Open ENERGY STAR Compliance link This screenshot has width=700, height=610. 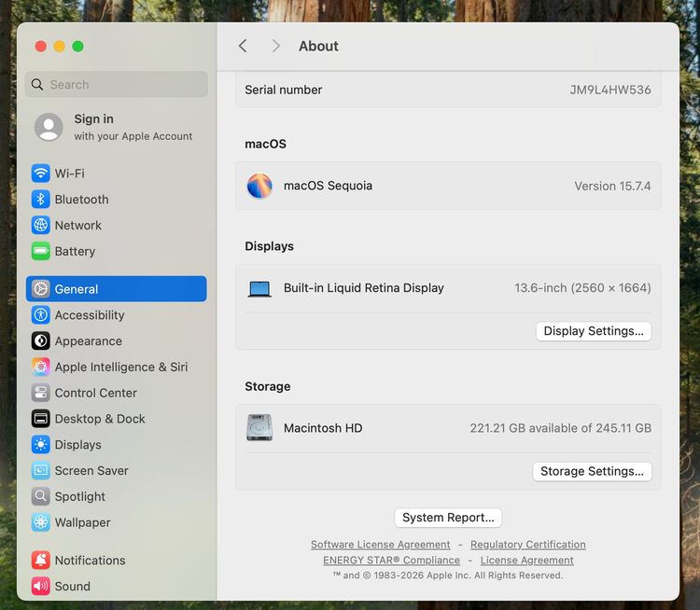point(391,560)
